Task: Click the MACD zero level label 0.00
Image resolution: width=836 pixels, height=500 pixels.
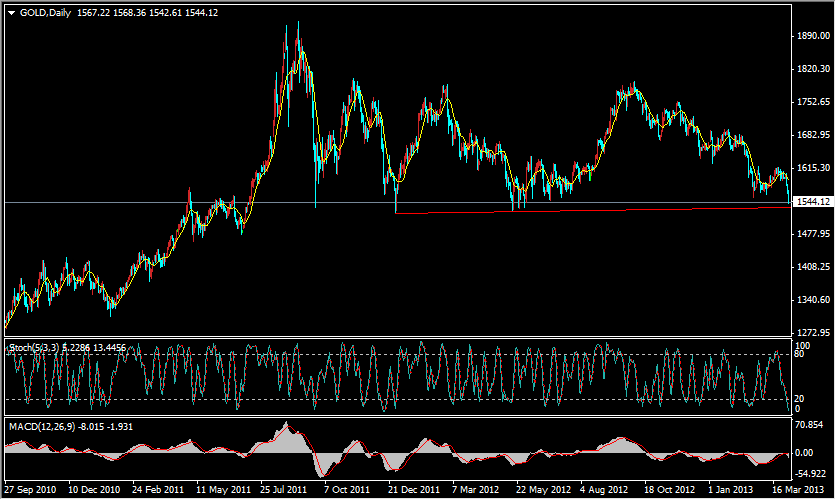Action: click(804, 453)
